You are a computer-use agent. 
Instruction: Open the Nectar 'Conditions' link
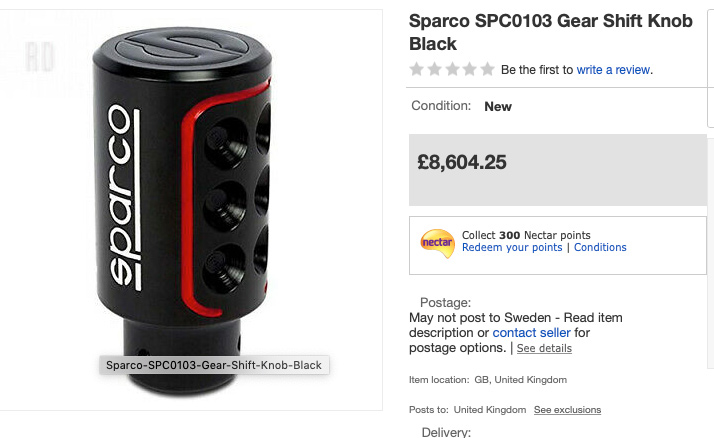[600, 248]
